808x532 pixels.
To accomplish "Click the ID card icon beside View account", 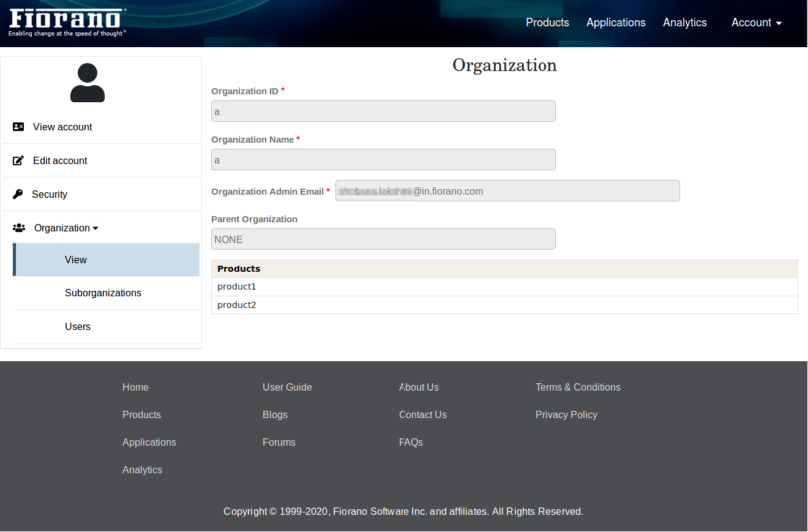I will [18, 127].
